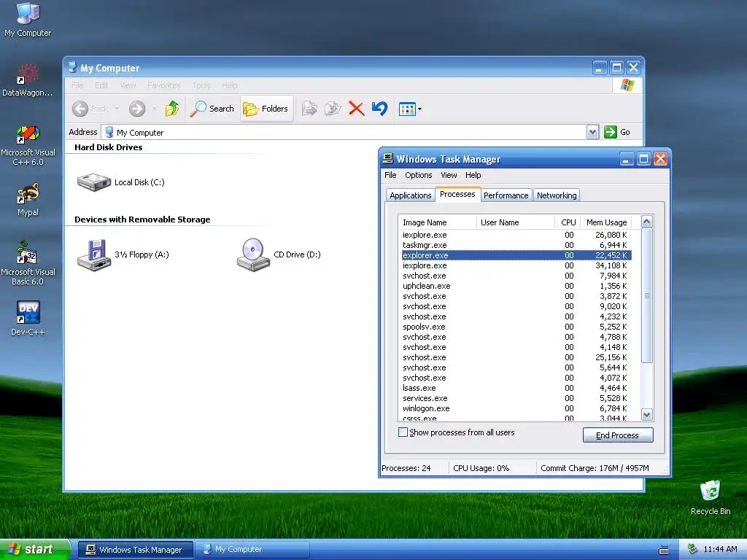Click the tray keyboard icon

(663, 551)
